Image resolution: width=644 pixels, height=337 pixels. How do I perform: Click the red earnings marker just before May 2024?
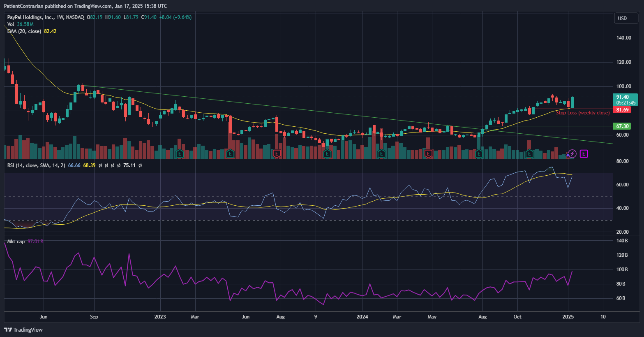click(x=428, y=154)
